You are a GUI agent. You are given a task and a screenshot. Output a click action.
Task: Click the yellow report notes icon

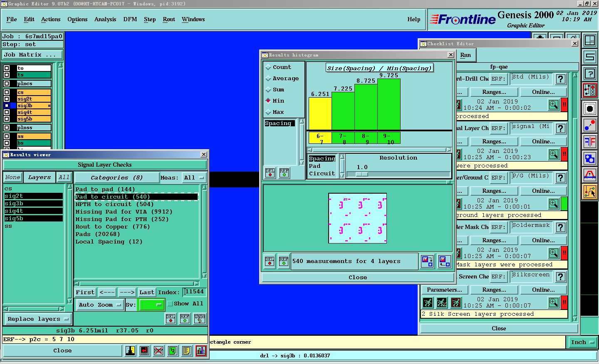click(186, 351)
